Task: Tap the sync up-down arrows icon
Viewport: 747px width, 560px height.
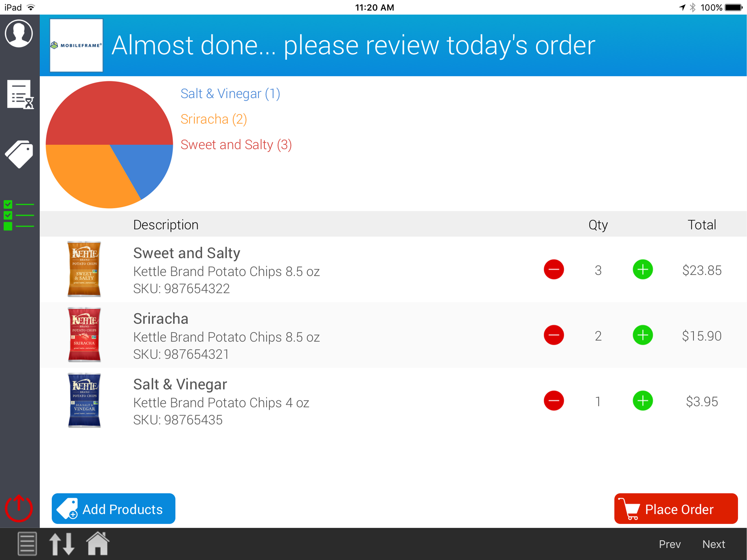Action: coord(62,544)
